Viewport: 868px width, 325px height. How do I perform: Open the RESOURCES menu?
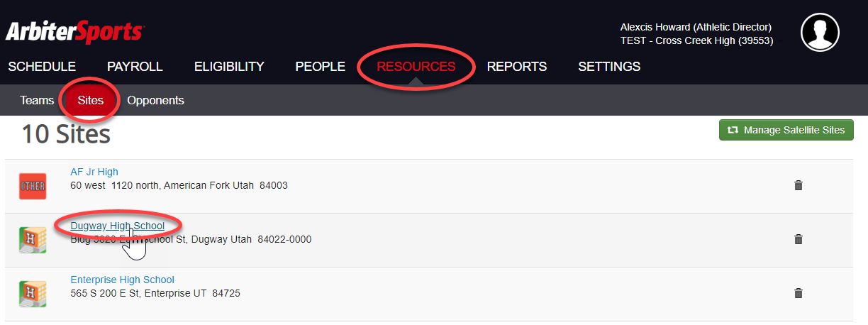(x=416, y=67)
